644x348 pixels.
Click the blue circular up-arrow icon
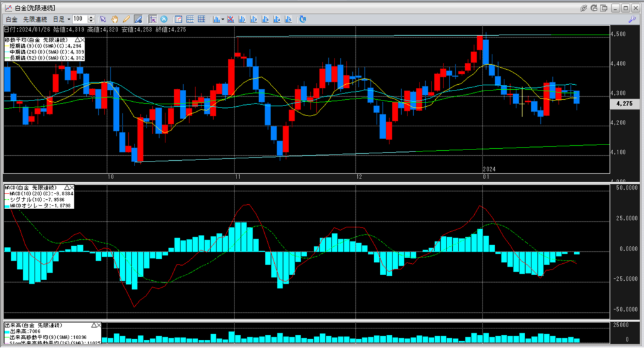point(164,19)
